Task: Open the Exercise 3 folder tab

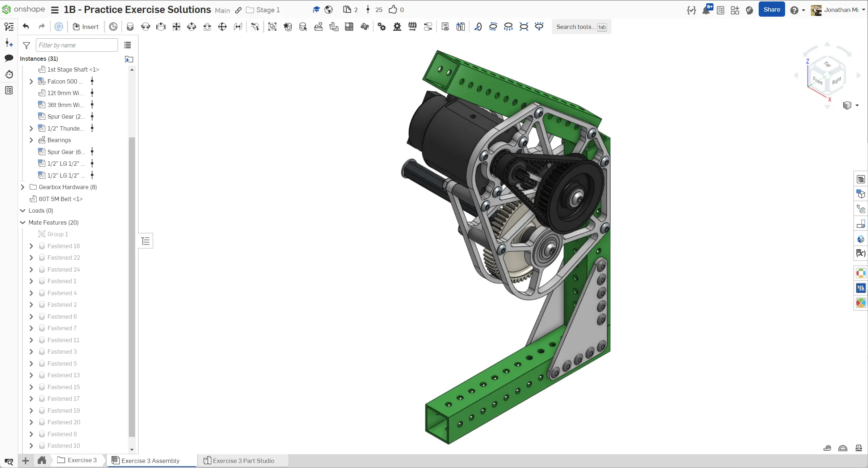Action: (x=77, y=460)
